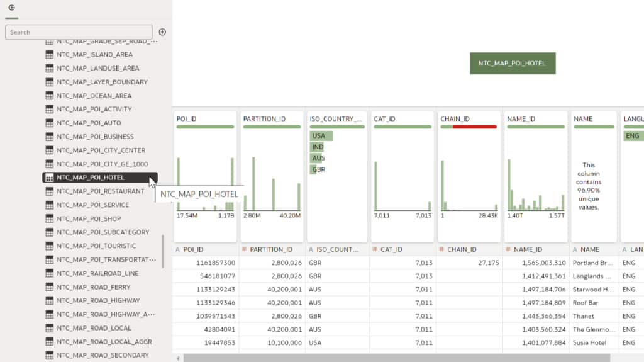This screenshot has width=644, height=362.
Task: Click NAME cell 'Susie Hotel'
Action: click(594, 342)
